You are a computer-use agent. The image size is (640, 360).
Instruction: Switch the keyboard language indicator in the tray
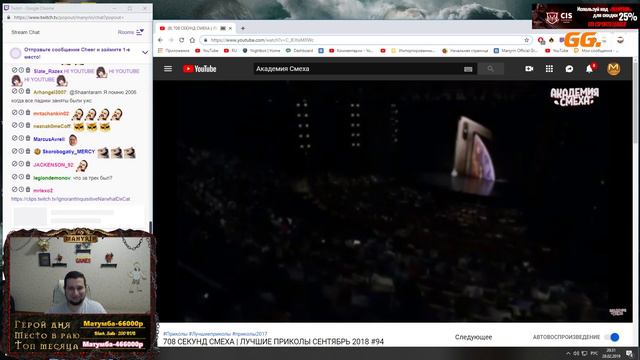(594, 353)
